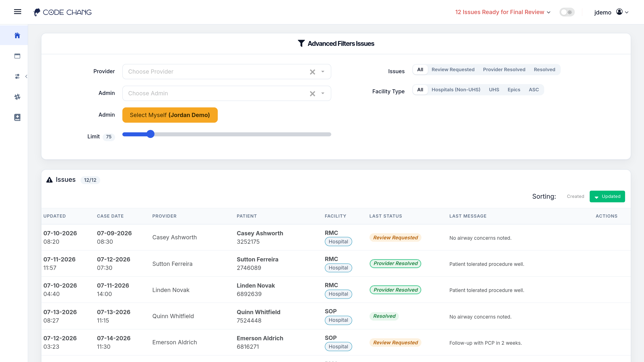Screen dimensions: 644x362
Task: Filter issues by Provider Resolved
Action: pos(504,69)
